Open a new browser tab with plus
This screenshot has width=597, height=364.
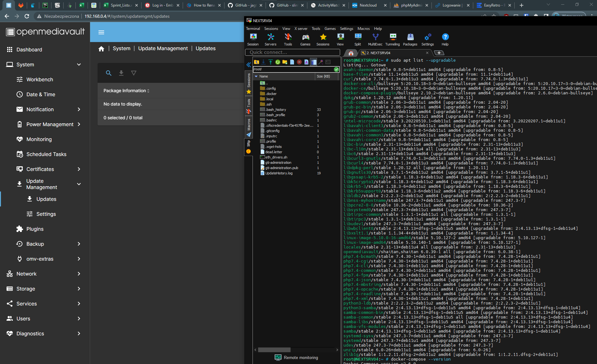(521, 5)
